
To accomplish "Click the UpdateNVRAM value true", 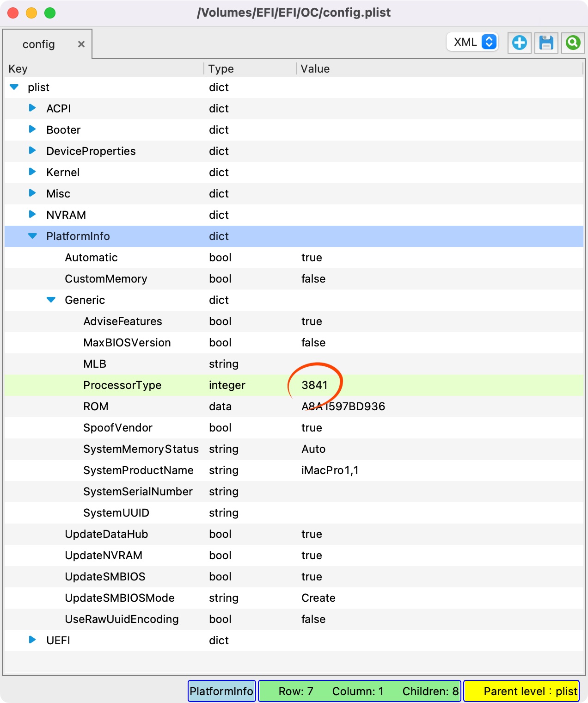I will [x=312, y=555].
